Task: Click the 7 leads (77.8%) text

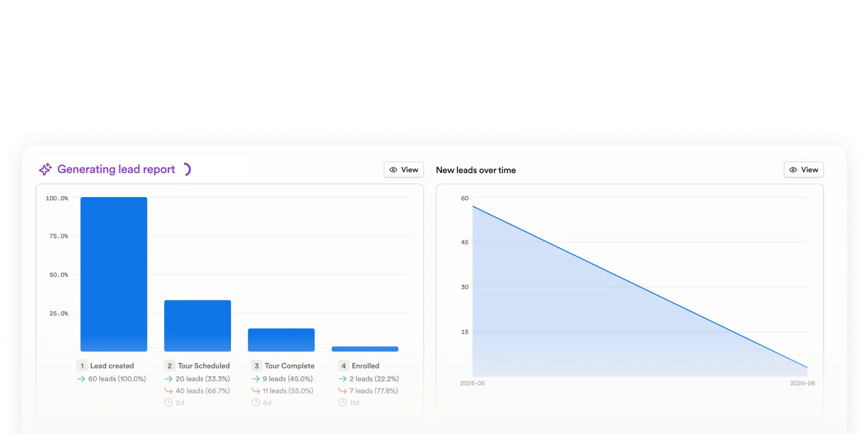Action: point(374,391)
